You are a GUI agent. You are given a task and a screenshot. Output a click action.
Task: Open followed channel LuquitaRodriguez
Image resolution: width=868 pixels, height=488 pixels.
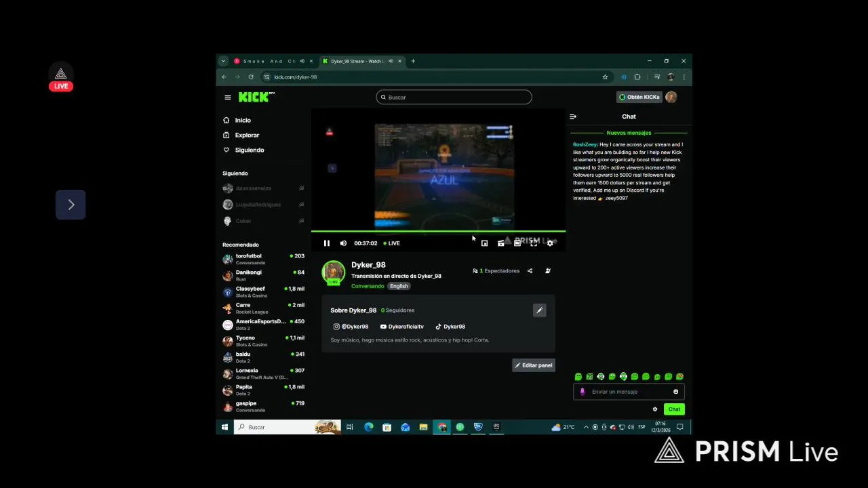pos(263,205)
